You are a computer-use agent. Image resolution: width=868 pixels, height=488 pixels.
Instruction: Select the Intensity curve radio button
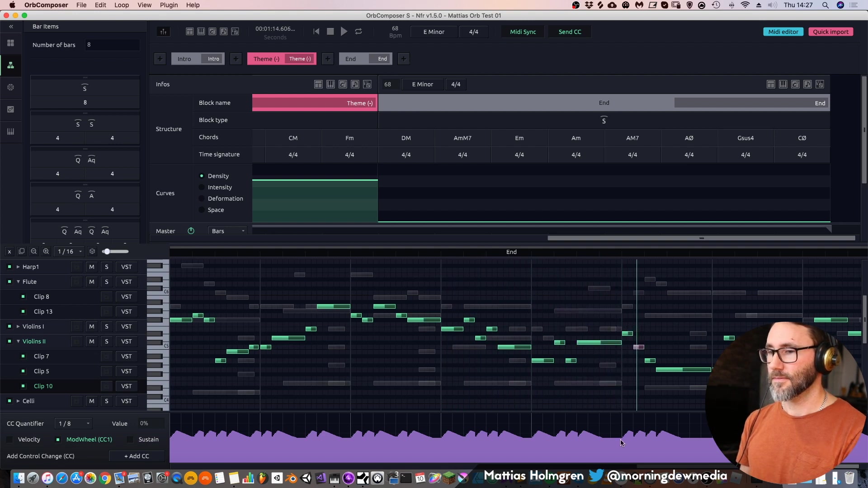pos(202,187)
